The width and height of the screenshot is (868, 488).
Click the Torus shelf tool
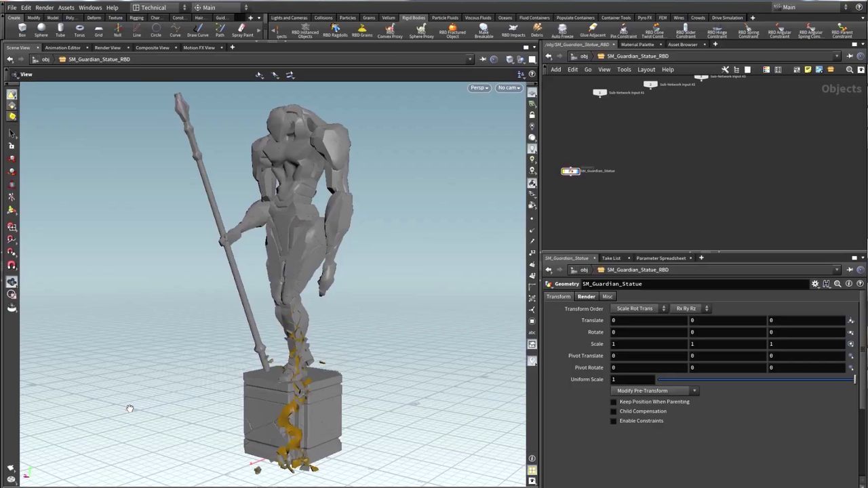(x=79, y=30)
